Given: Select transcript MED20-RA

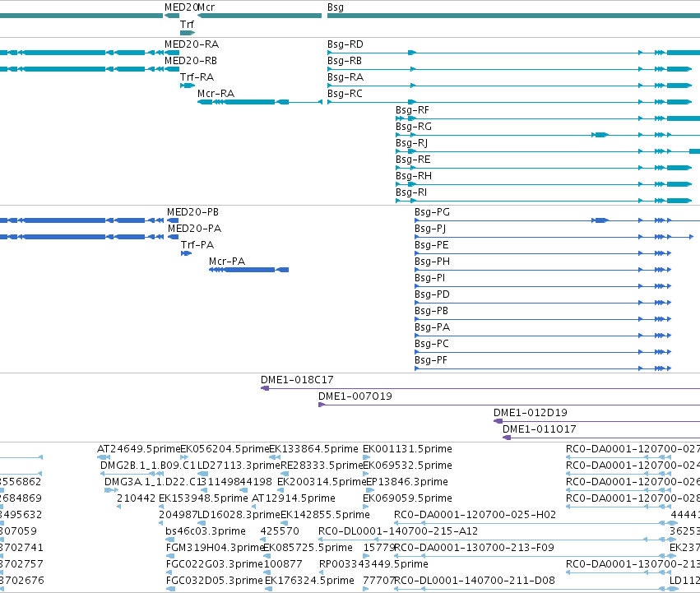Looking at the screenshot, I should [x=192, y=44].
